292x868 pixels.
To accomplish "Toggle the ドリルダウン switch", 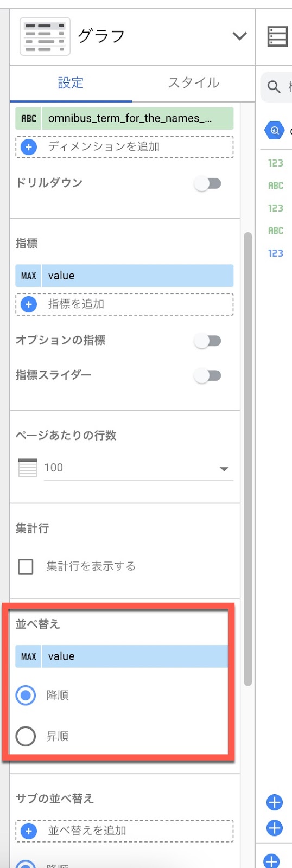I will [x=208, y=183].
